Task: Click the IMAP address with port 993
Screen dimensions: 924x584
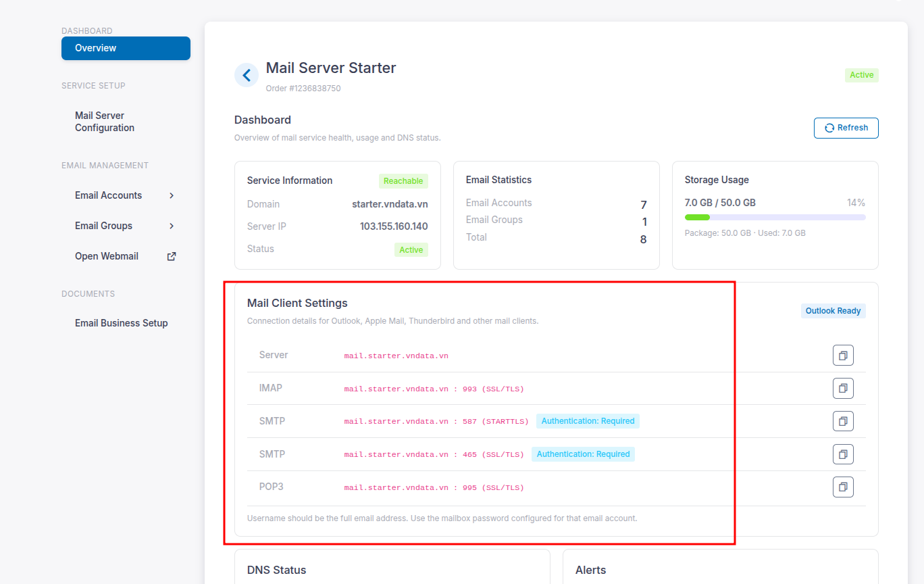Action: point(434,389)
